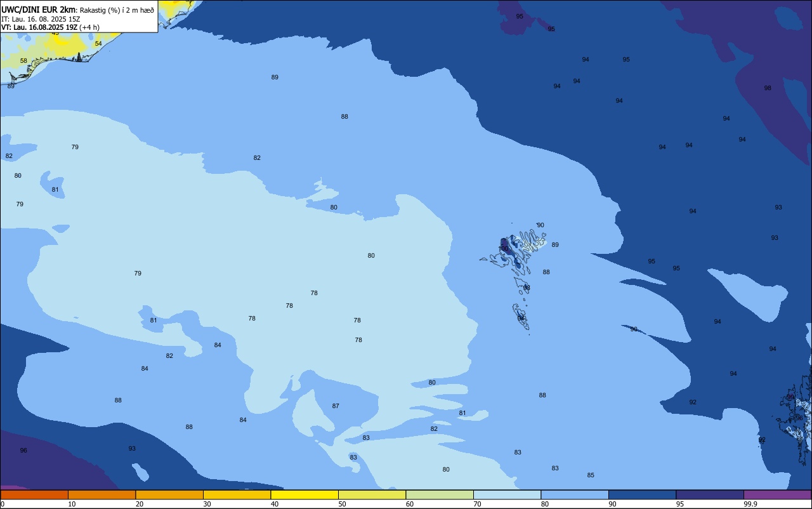The width and height of the screenshot is (812, 509).
Task: Select the 10–20 orange legend color band
Action: click(101, 494)
